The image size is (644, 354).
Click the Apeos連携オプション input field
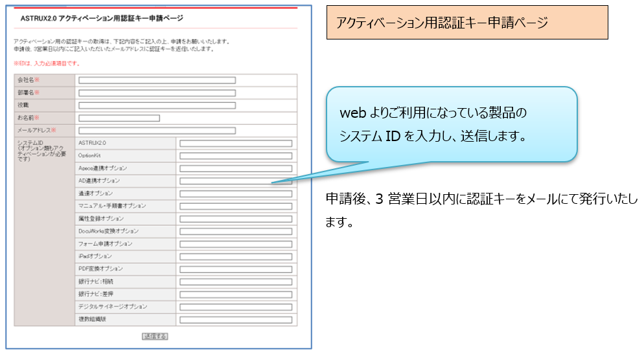tap(236, 169)
